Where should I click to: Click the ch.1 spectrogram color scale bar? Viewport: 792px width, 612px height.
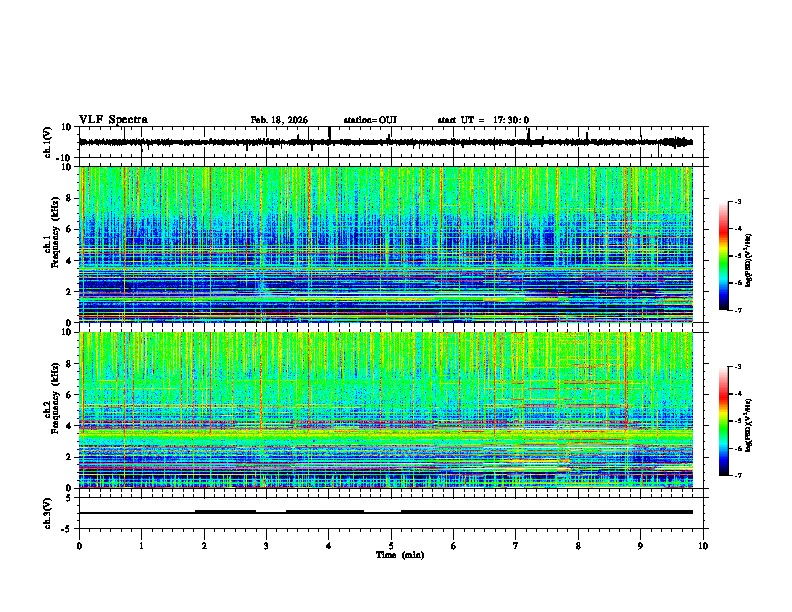(x=723, y=256)
